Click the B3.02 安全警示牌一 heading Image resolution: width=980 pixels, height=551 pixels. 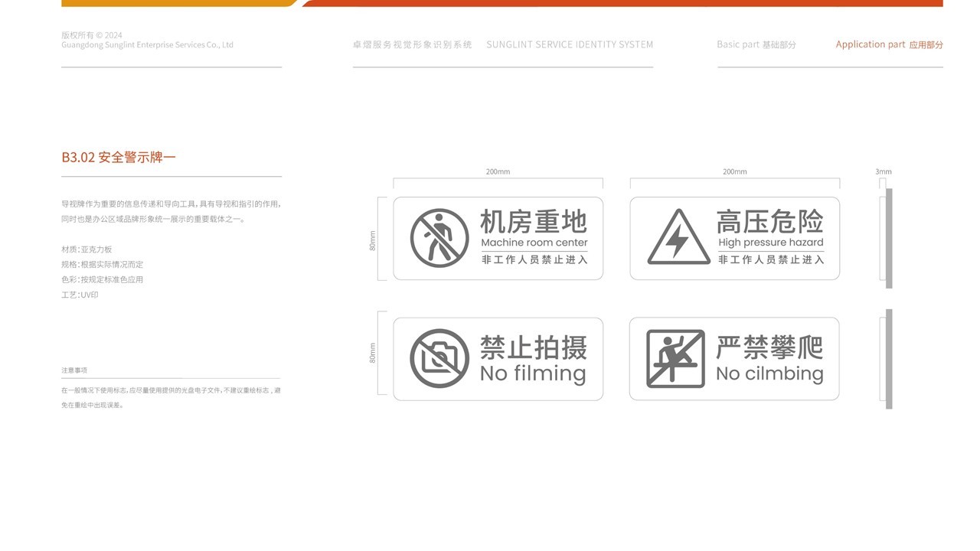(x=119, y=155)
